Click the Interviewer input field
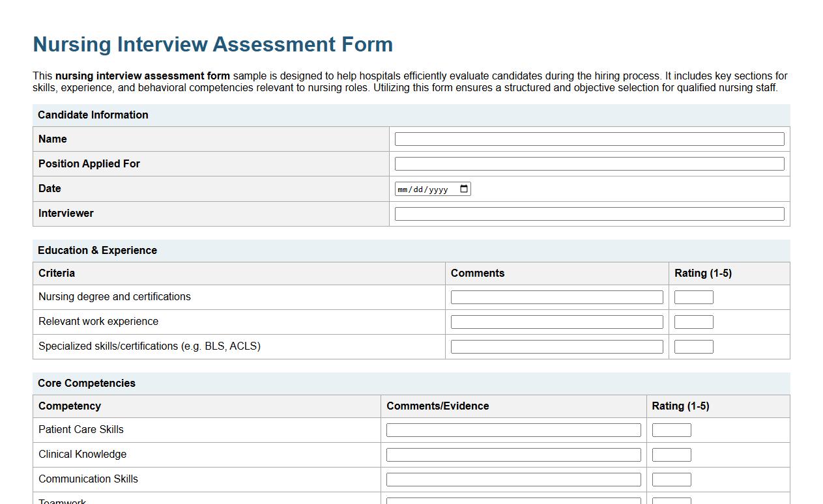This screenshot has width=823, height=504. (588, 213)
